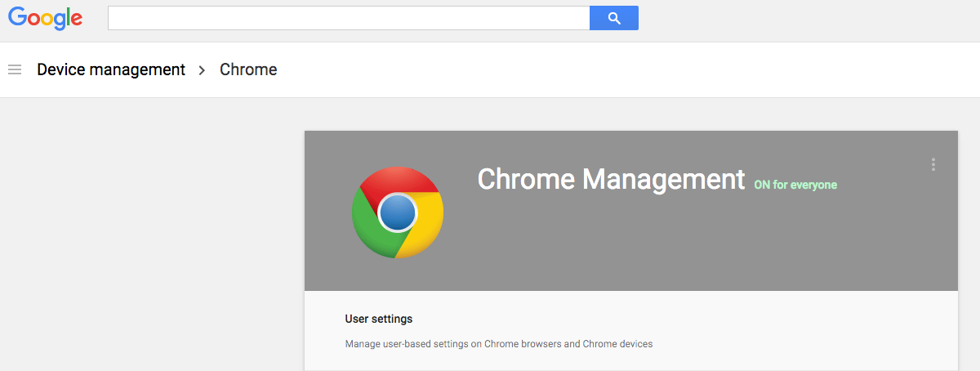980x371 pixels.
Task: Click the breadcrumb arrow after Device management
Action: [x=203, y=70]
